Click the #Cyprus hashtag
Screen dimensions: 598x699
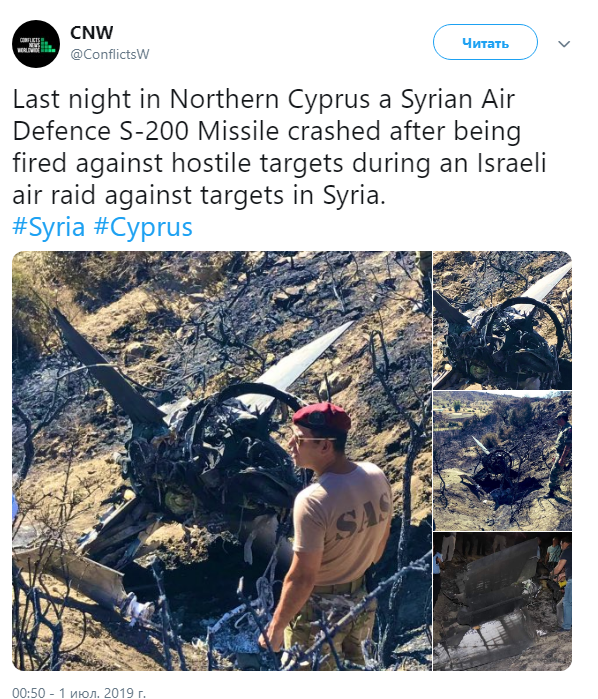click(x=143, y=227)
